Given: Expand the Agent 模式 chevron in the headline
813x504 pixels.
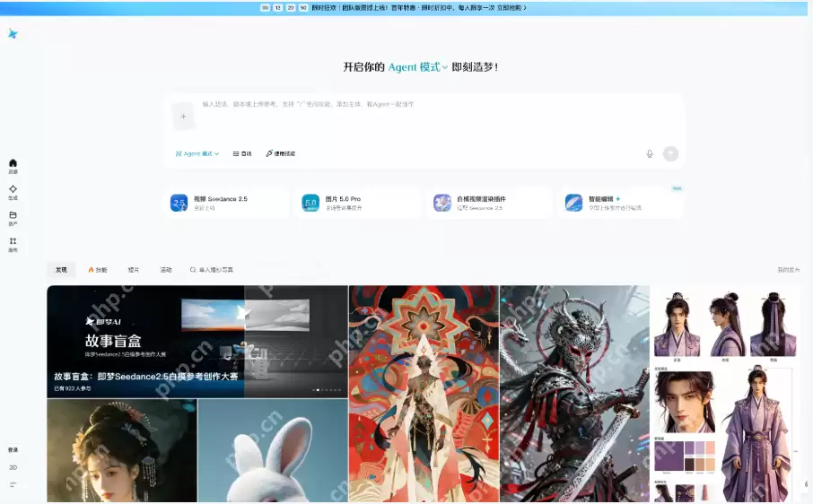Looking at the screenshot, I should pyautogui.click(x=445, y=67).
